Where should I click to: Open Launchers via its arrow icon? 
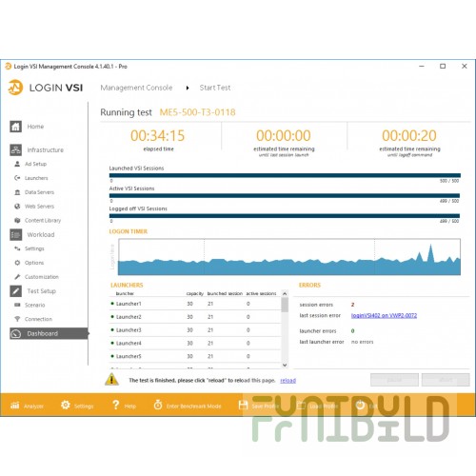(x=17, y=178)
